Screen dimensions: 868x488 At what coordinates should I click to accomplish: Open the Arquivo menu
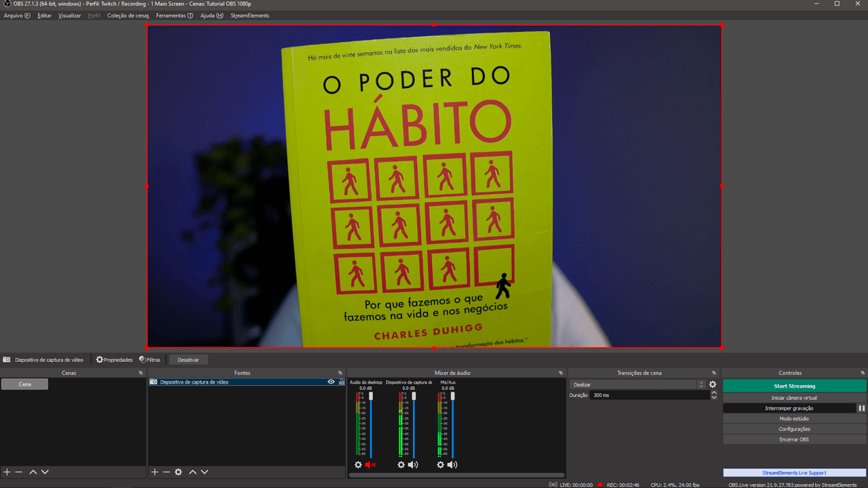pos(17,16)
